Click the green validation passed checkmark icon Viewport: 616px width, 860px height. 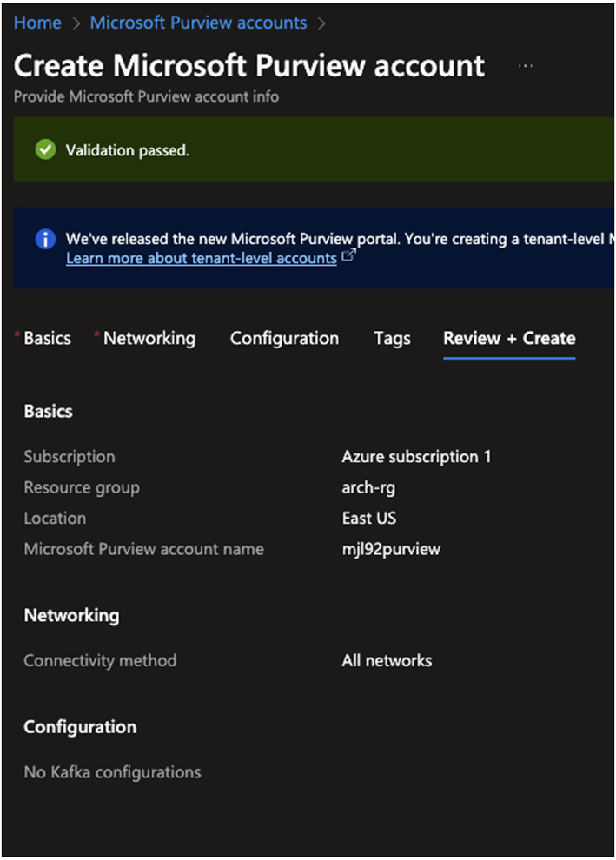click(45, 149)
